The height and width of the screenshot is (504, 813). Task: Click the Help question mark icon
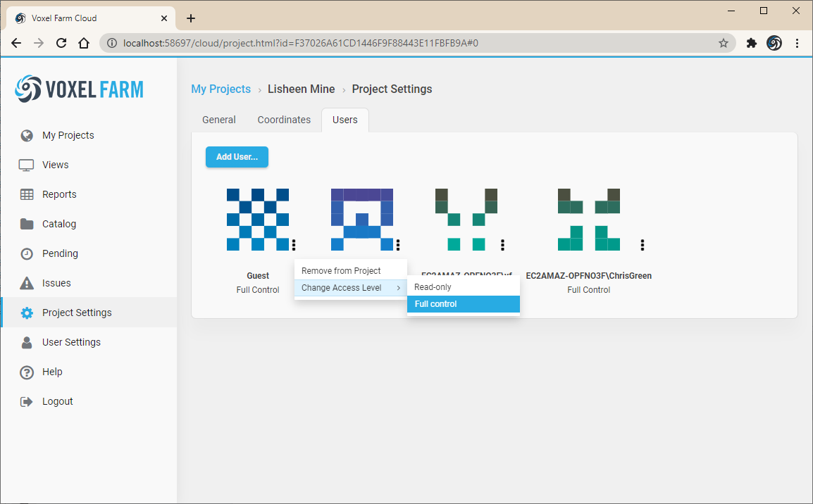point(27,372)
